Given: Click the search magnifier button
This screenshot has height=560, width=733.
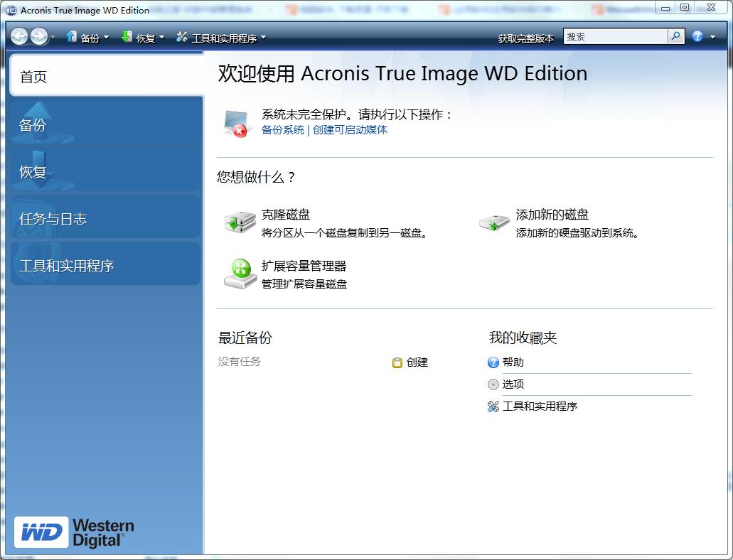Looking at the screenshot, I should pos(676,36).
